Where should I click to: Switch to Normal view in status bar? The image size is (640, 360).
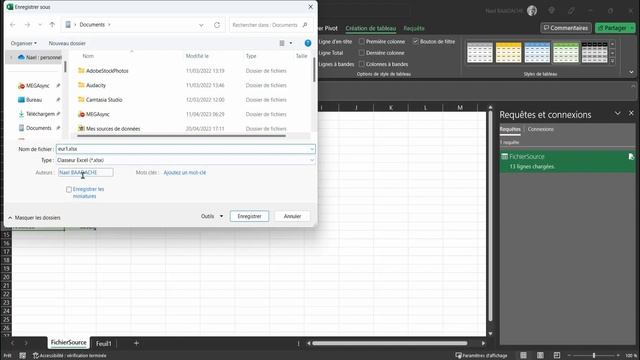pyautogui.click(x=523, y=356)
